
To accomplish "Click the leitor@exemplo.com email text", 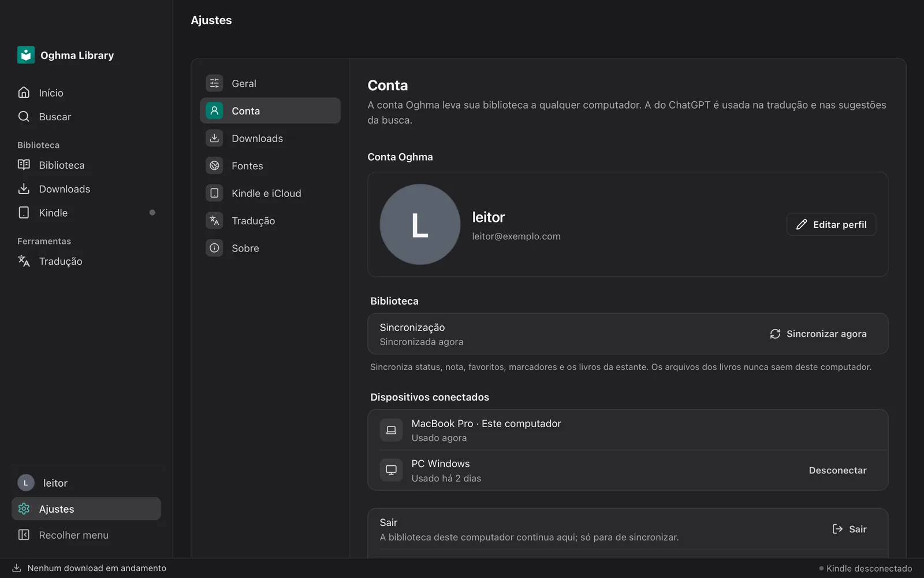I will [516, 236].
